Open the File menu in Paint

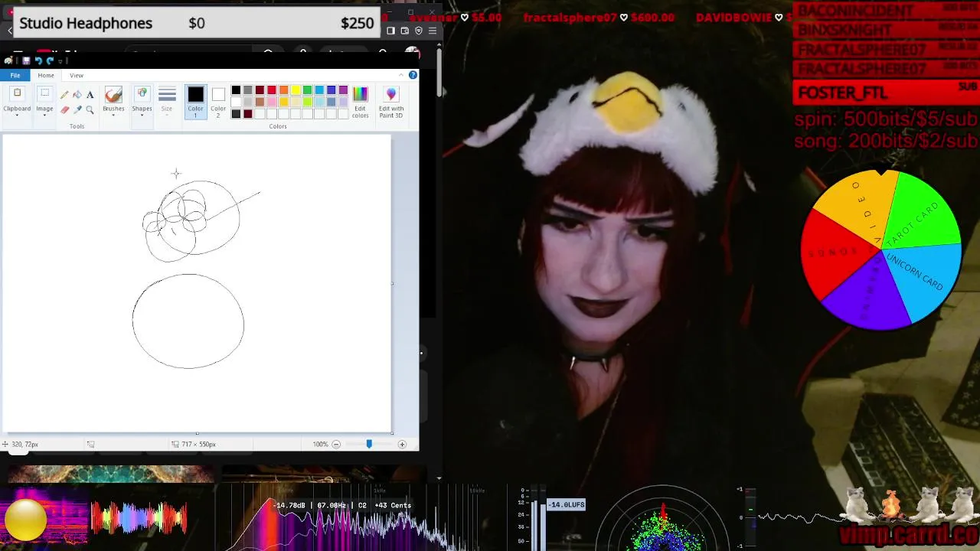coord(15,75)
